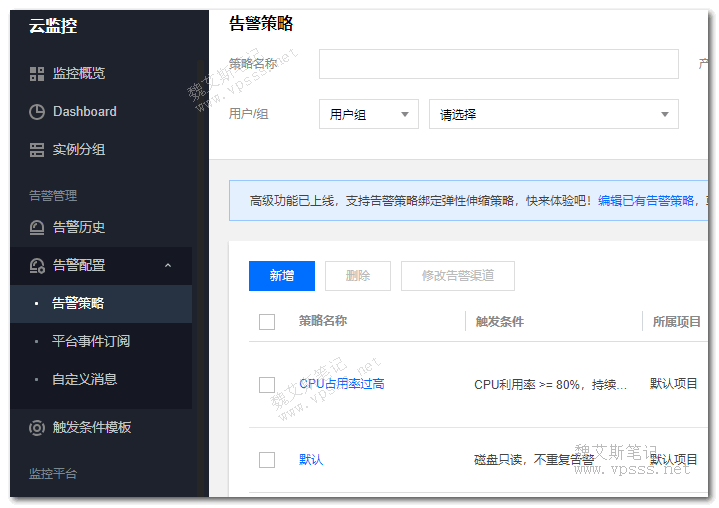Open the 默认 policy link
The width and height of the screenshot is (719, 508).
(x=311, y=459)
